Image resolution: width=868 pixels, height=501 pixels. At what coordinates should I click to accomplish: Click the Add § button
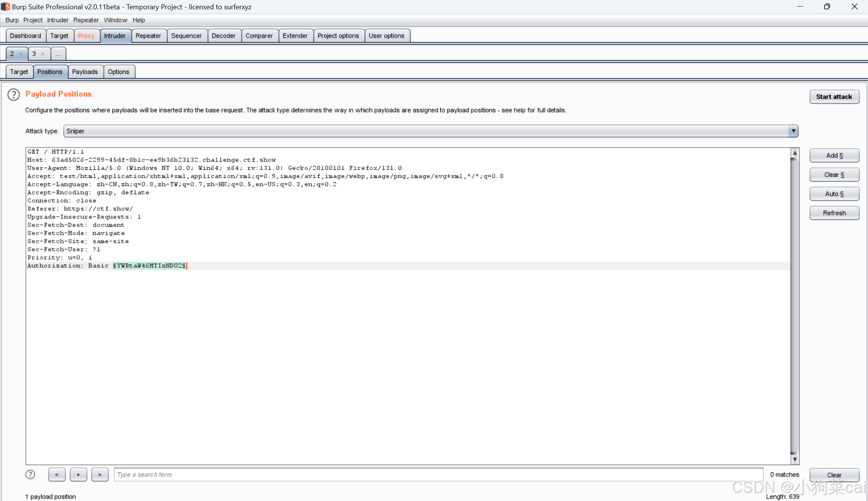coord(834,155)
